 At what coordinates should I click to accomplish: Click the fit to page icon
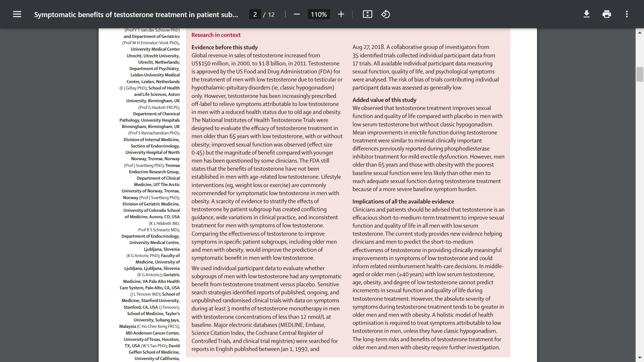point(367,14)
